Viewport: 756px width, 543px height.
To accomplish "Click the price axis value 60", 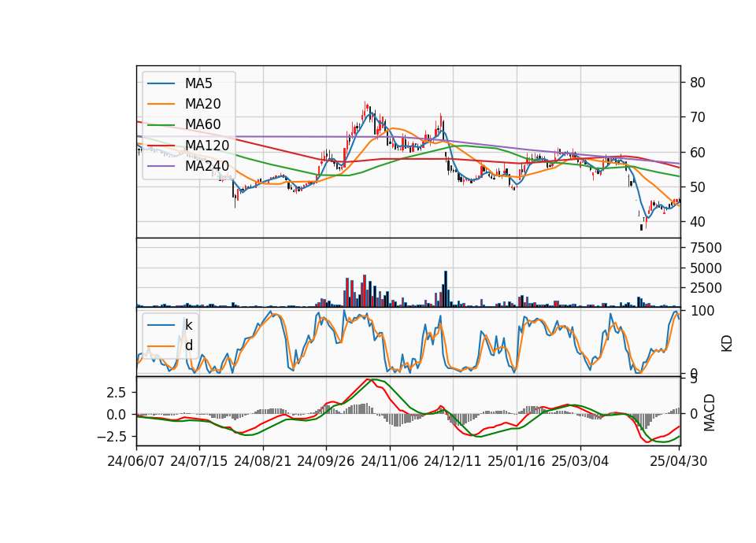I will pos(698,152).
